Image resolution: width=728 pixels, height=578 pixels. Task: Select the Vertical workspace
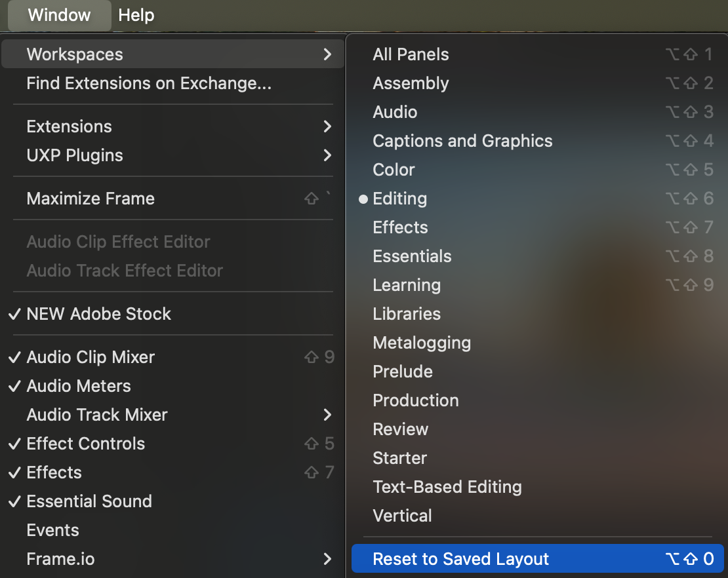pyautogui.click(x=402, y=516)
